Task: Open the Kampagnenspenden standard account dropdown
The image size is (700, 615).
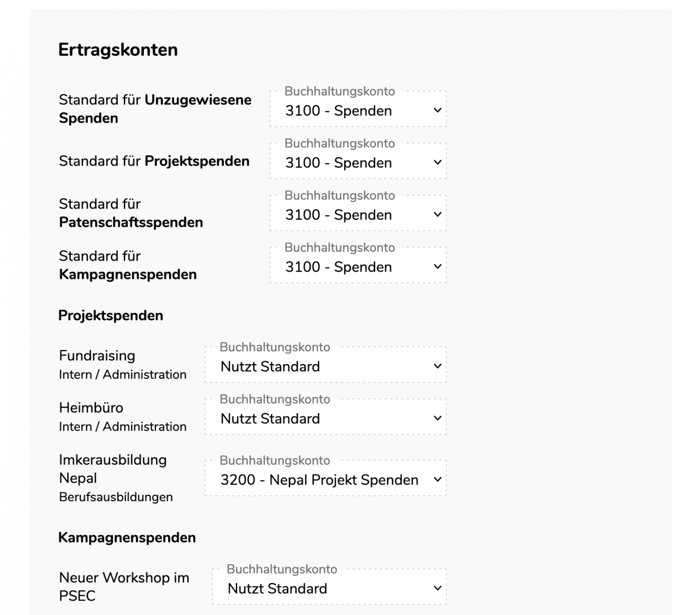Action: 358,267
